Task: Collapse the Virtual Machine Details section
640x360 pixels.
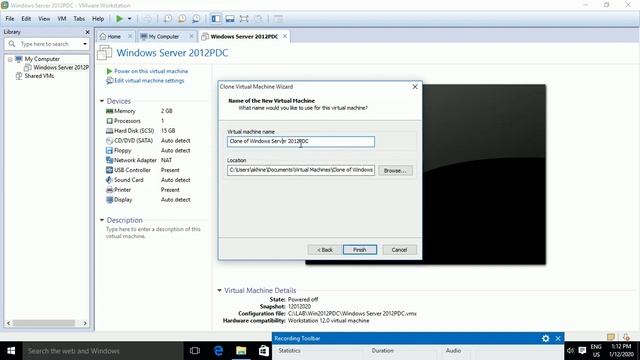Action: (x=219, y=290)
